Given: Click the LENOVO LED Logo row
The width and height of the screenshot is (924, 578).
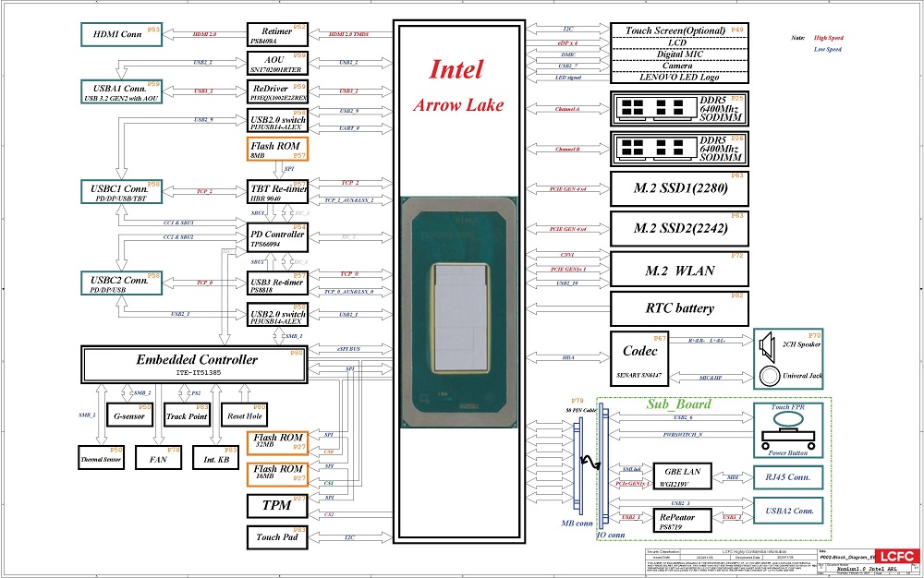Looking at the screenshot, I should [679, 78].
